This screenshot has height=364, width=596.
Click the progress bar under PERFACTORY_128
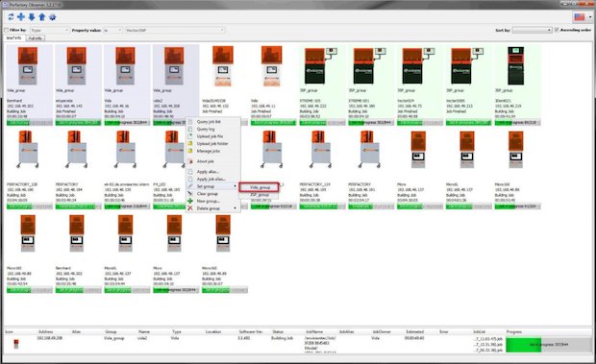[x=29, y=206]
